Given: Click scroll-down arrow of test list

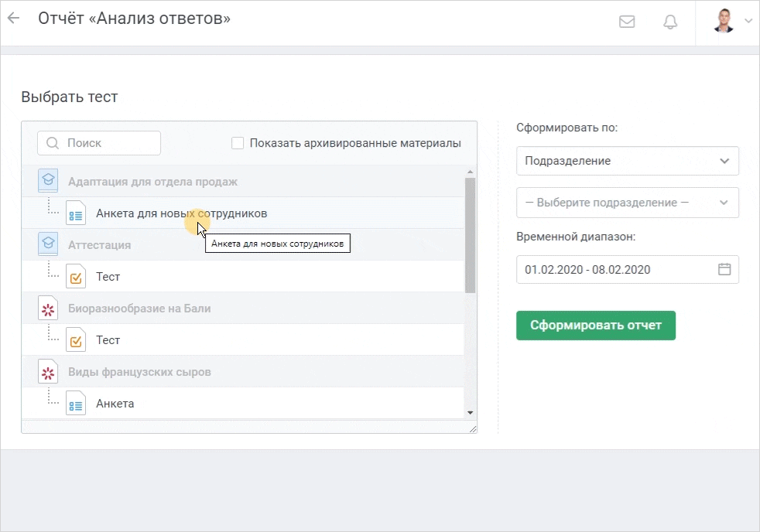Looking at the screenshot, I should click(x=470, y=413).
